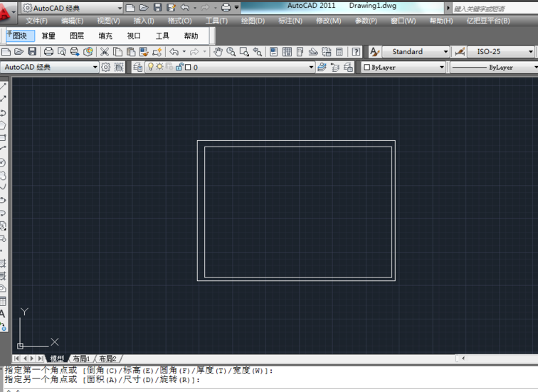The image size is (538, 392).
Task: Click the Zoom Previous icon
Action: (258, 52)
